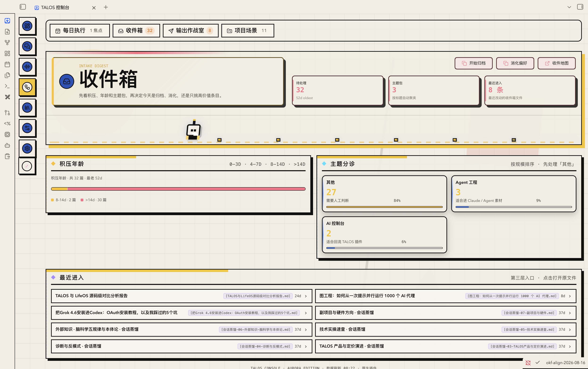The height and width of the screenshot is (369, 588).
Task: Switch to the 项目场景 11 tab
Action: [x=248, y=30]
